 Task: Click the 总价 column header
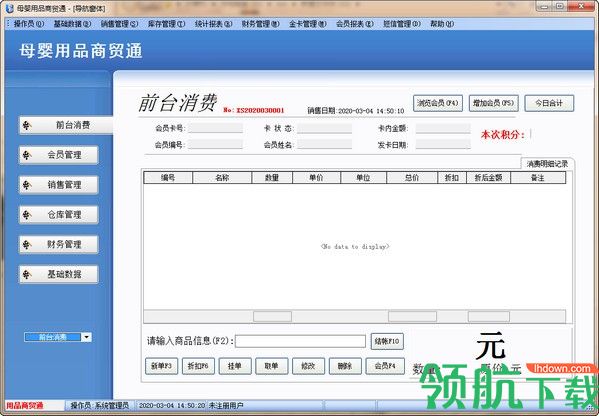(412, 178)
